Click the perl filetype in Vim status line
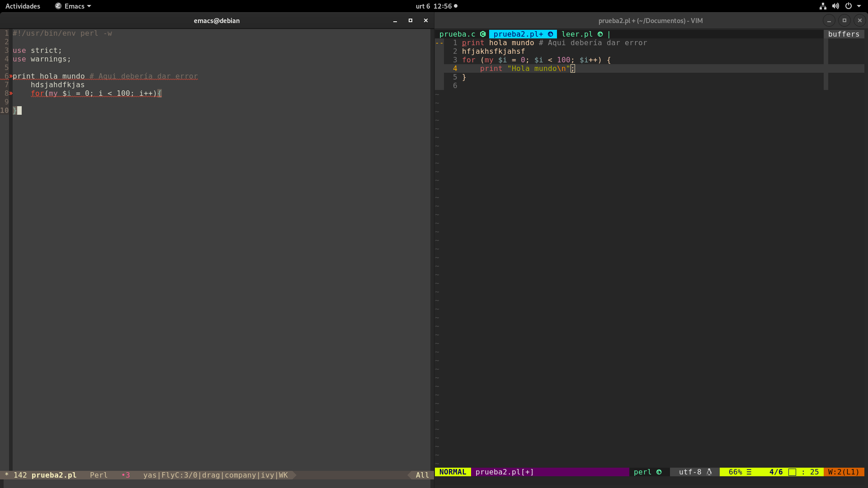This screenshot has height=488, width=868. (642, 472)
